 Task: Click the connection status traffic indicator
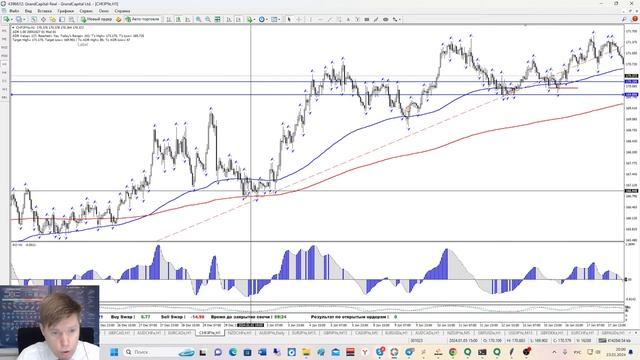[x=614, y=340]
